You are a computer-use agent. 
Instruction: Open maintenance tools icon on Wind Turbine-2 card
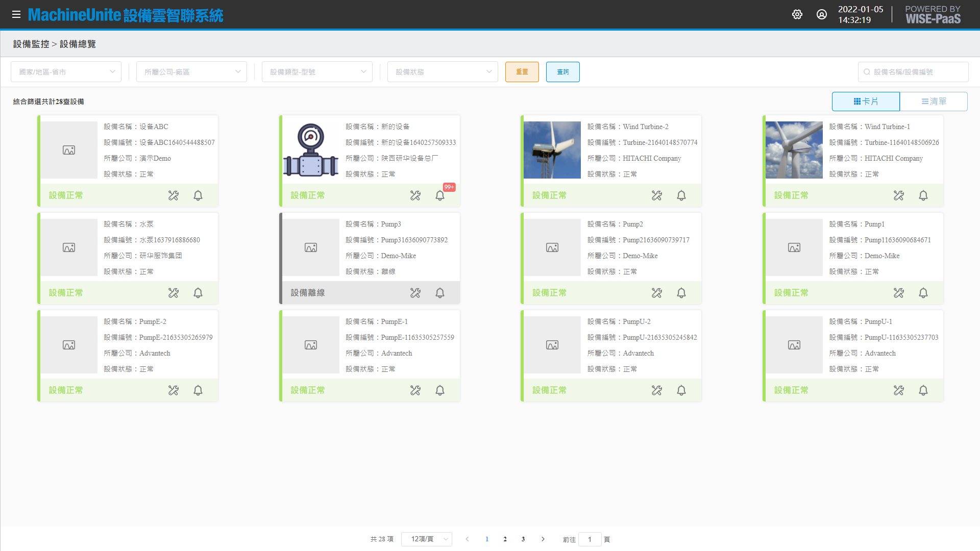click(657, 195)
